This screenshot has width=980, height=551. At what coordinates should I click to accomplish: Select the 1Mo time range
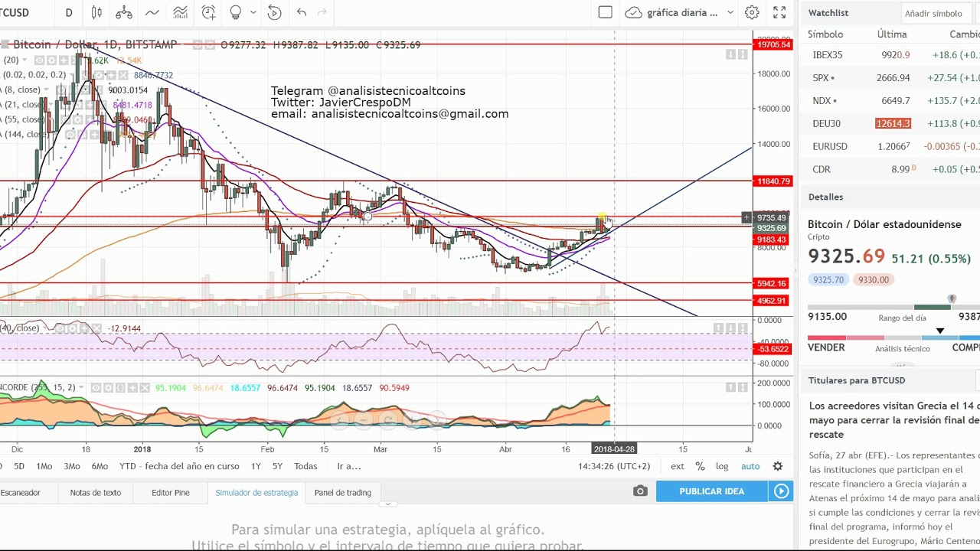pos(44,466)
